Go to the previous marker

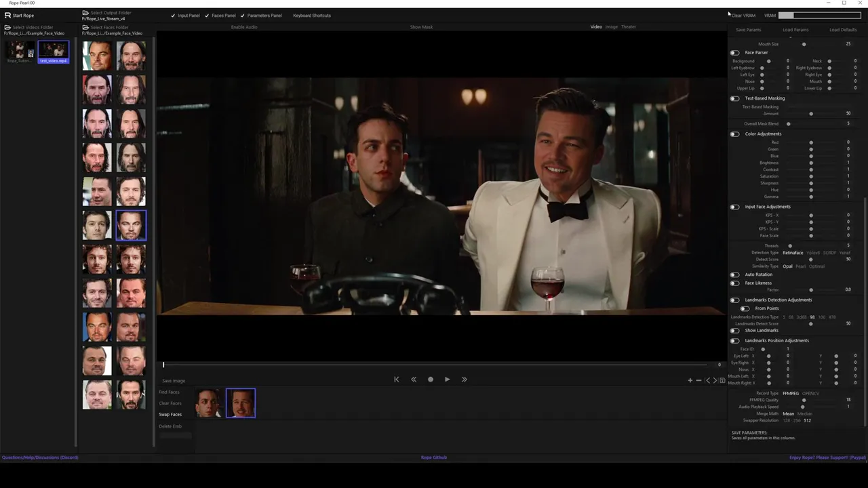708,380
